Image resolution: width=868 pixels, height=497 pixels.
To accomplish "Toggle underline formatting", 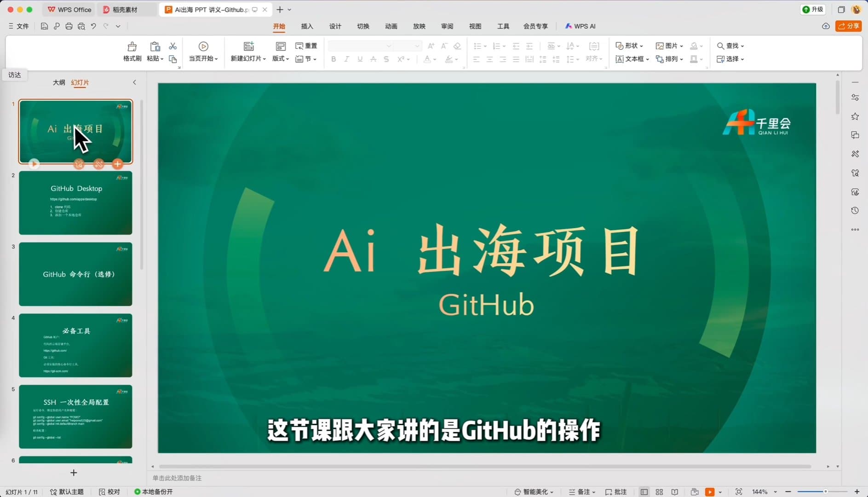I will [x=360, y=59].
